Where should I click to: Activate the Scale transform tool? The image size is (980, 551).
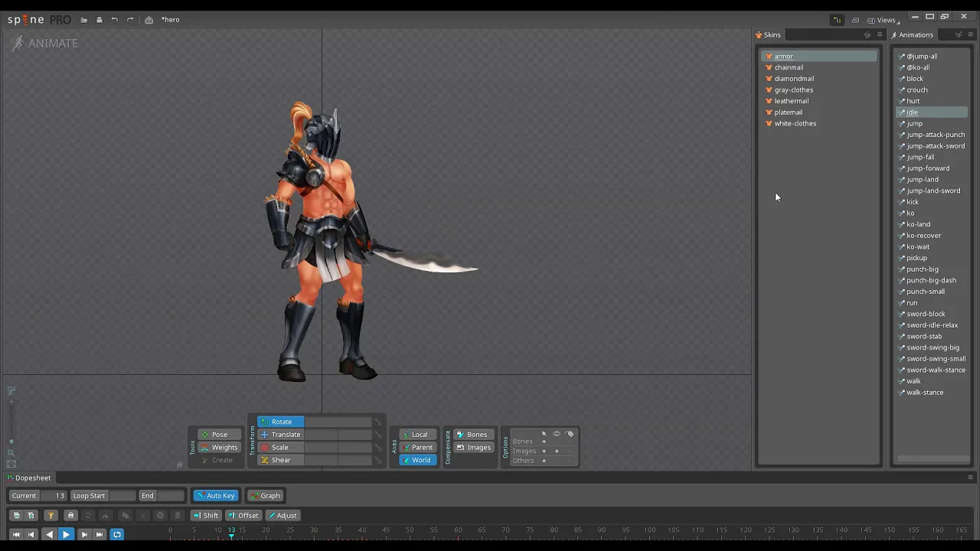tap(280, 448)
